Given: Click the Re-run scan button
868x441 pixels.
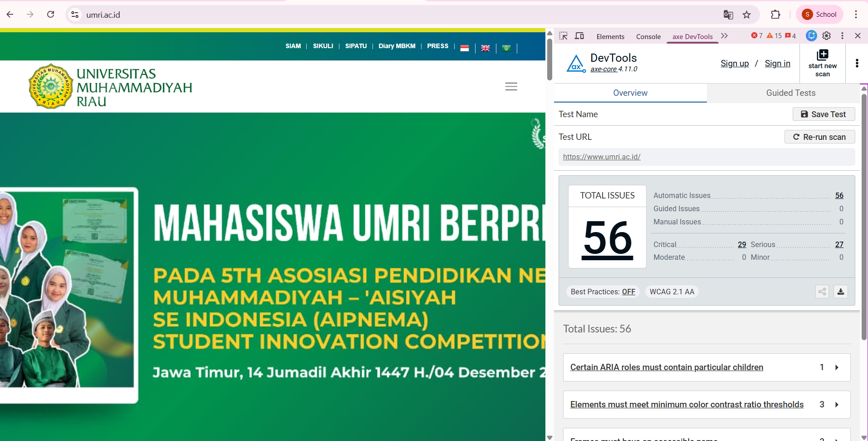Looking at the screenshot, I should point(819,137).
